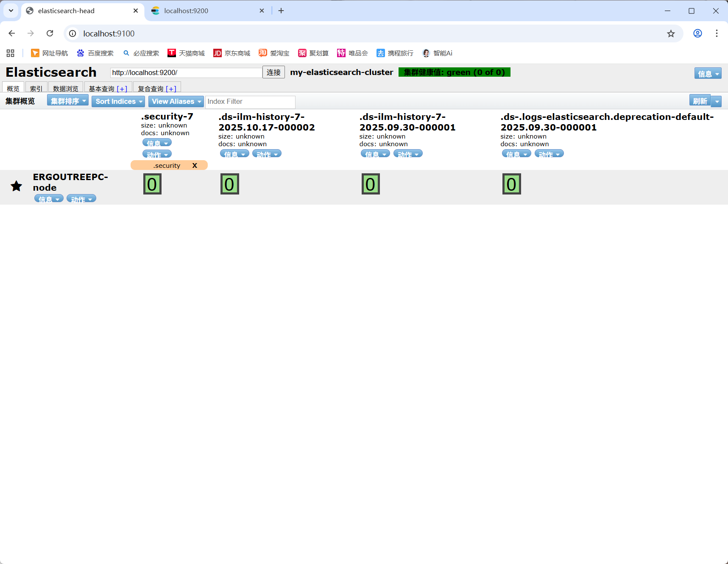The image size is (728, 564).
Task: Click the master node star icon
Action: 17,186
